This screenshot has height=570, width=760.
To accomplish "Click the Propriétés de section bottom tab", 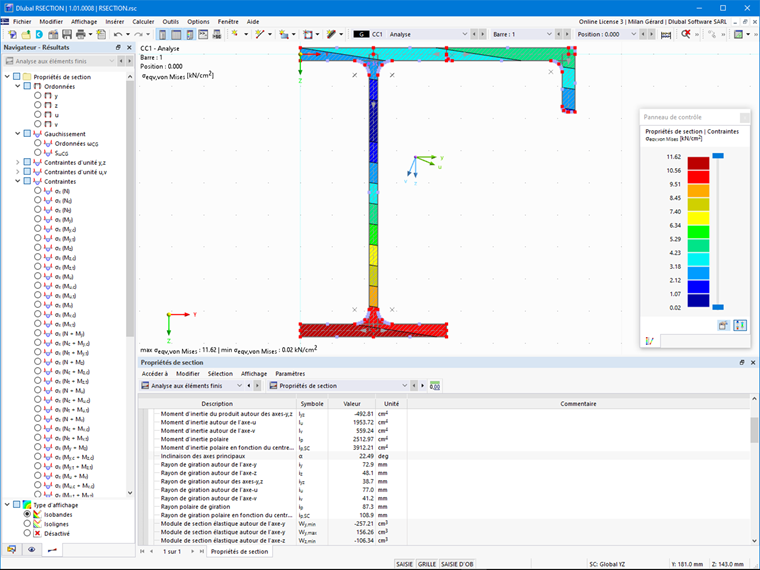I will pyautogui.click(x=239, y=552).
